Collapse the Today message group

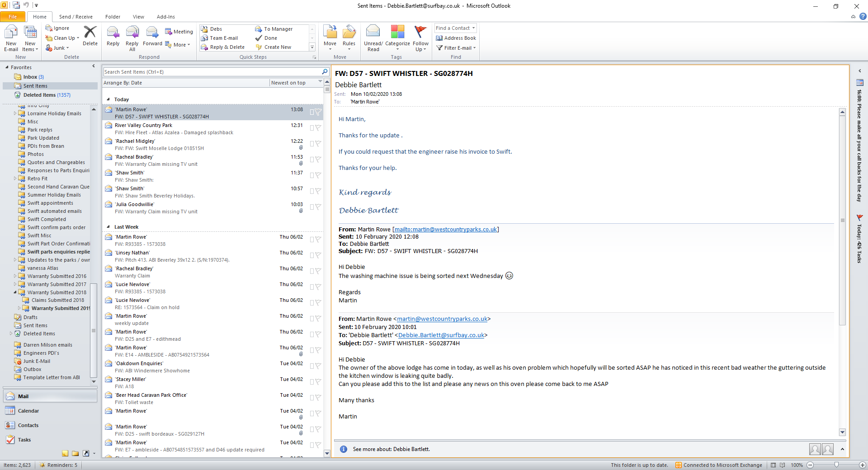coord(108,99)
